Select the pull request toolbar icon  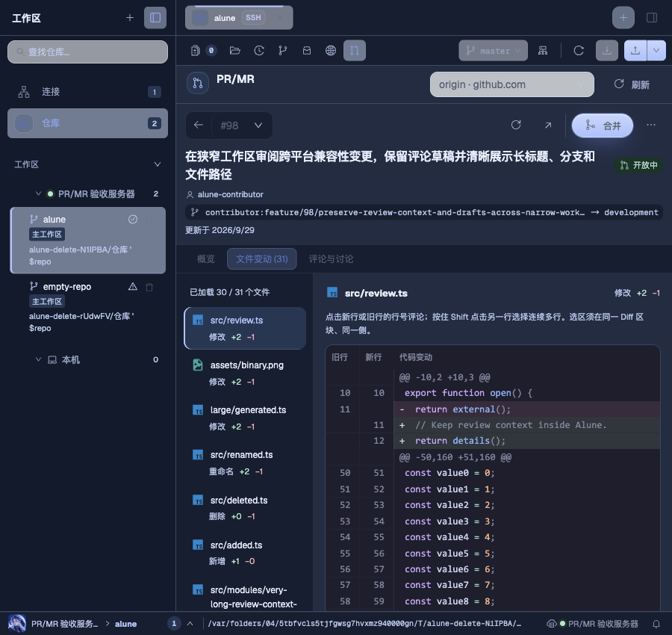click(x=355, y=51)
